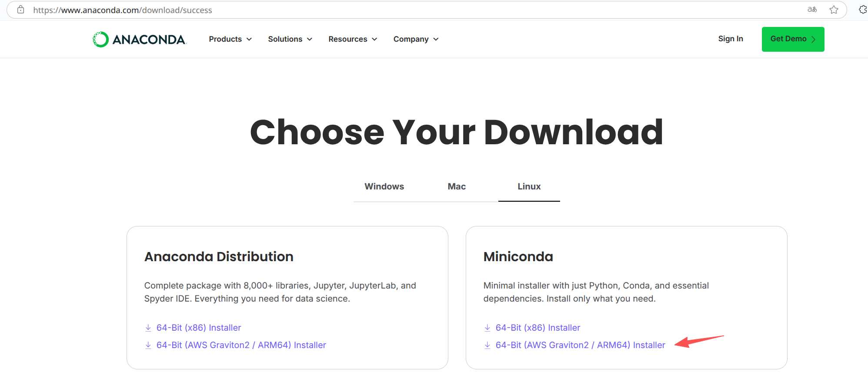Click the translate page icon
Viewport: 868px width, 385px height.
812,10
